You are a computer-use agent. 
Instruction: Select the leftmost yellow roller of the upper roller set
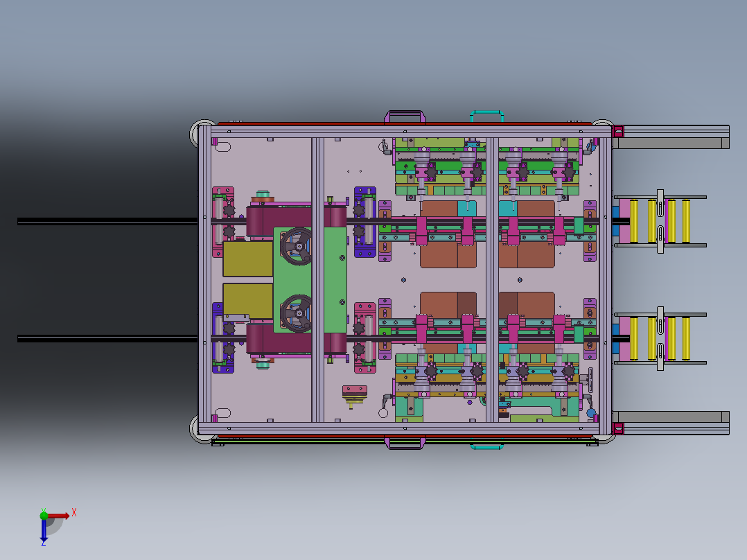(634, 221)
